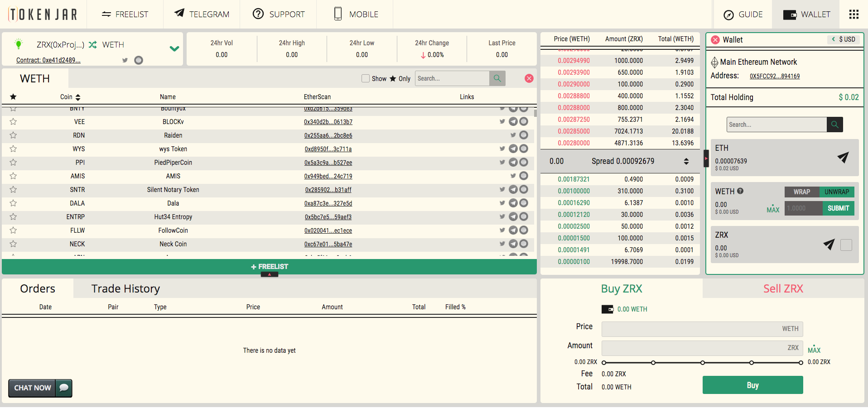Image resolution: width=868 pixels, height=408 pixels.
Task: Open Twitter icon for AMIS row
Action: pyautogui.click(x=513, y=176)
